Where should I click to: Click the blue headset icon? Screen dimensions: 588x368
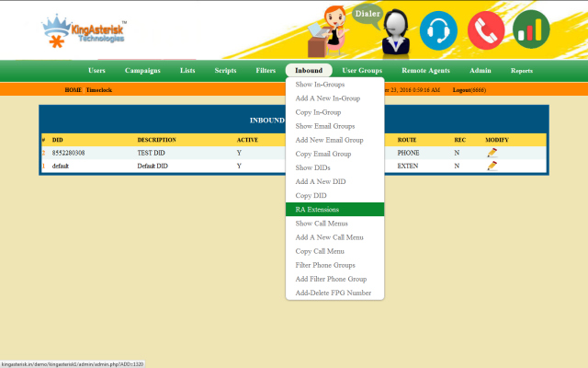click(438, 30)
